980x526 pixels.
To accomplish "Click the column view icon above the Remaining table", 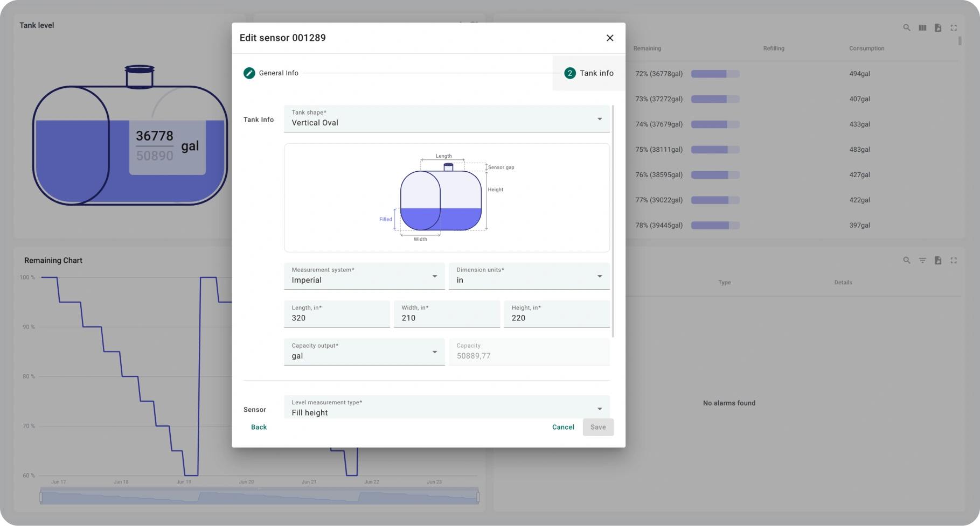I will [x=922, y=27].
